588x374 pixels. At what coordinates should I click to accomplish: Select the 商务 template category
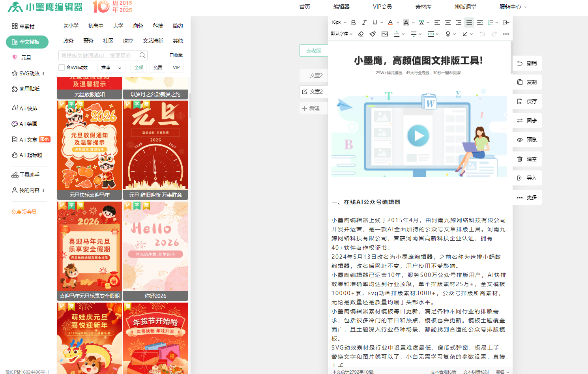pyautogui.click(x=138, y=26)
